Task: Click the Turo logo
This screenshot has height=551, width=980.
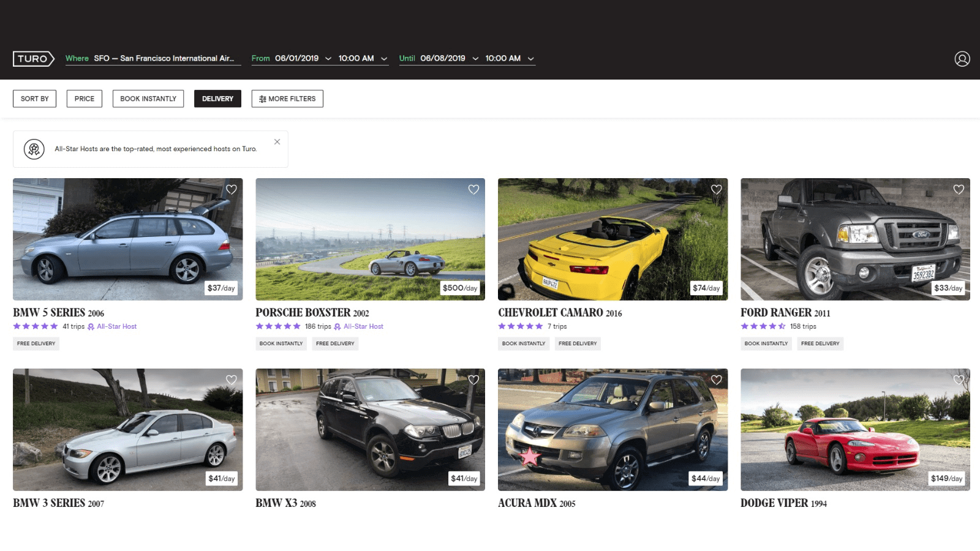Action: [x=34, y=59]
